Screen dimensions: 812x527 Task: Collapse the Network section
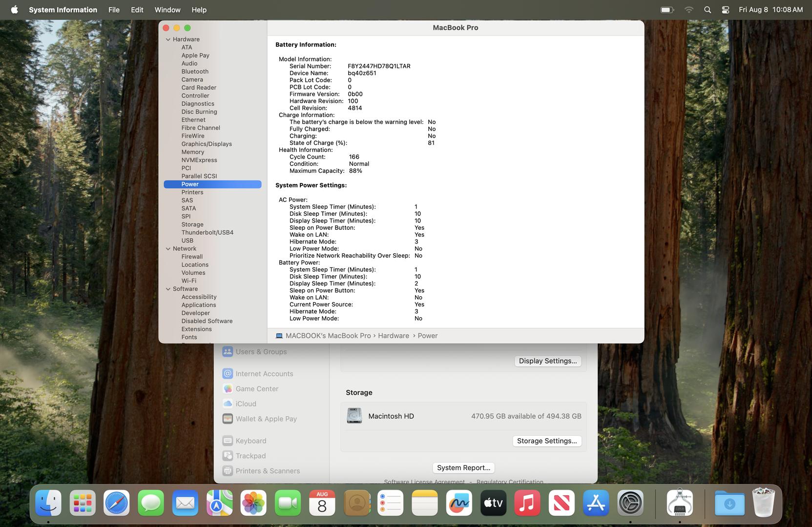tap(168, 249)
